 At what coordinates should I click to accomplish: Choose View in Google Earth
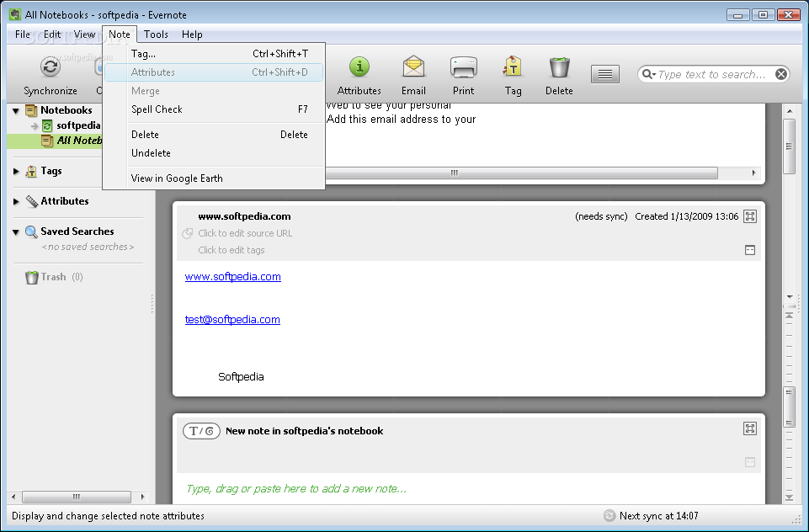click(x=214, y=178)
